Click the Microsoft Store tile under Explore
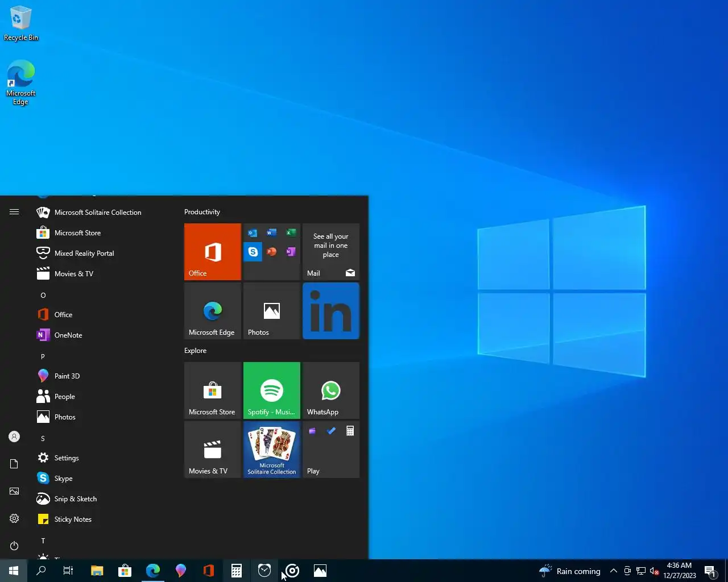Image resolution: width=728 pixels, height=582 pixels. coord(213,390)
